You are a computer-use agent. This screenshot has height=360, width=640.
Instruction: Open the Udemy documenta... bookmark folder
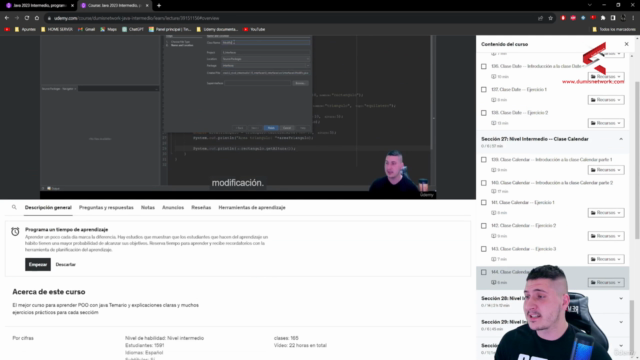(217, 29)
